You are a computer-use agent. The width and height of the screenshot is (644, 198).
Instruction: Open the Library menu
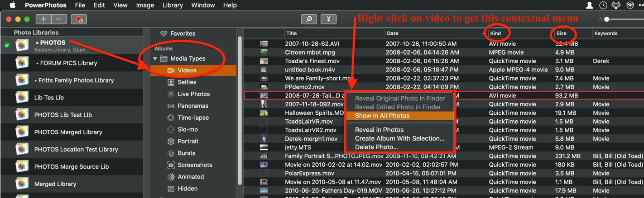coord(172,5)
